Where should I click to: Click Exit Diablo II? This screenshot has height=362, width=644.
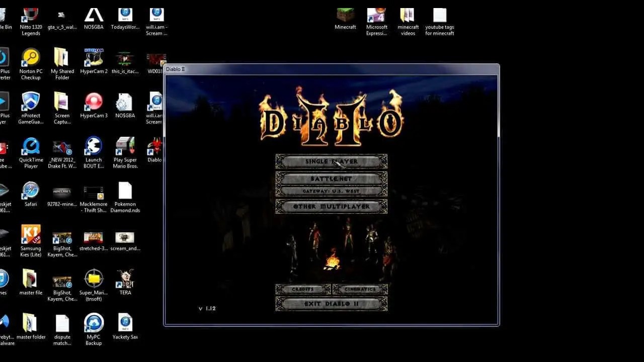click(331, 303)
